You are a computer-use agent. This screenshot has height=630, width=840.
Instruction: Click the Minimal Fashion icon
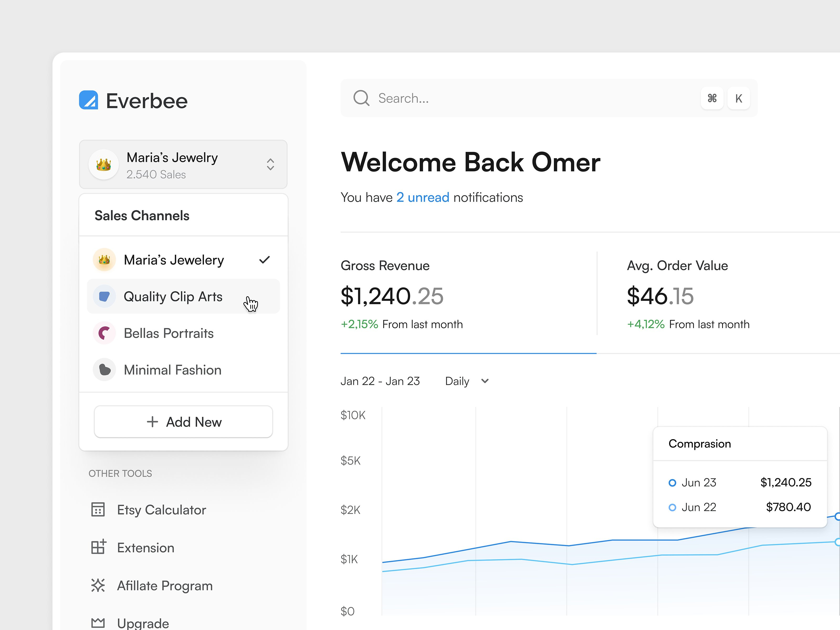point(104,370)
